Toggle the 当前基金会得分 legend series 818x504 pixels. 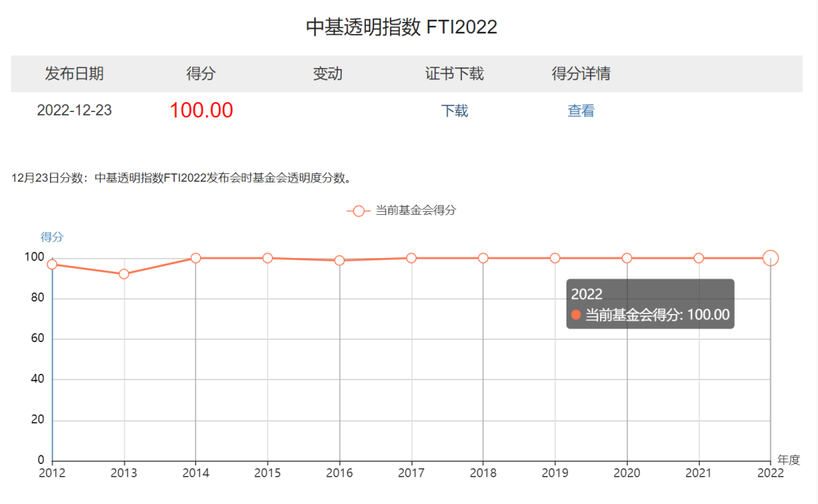tap(401, 210)
